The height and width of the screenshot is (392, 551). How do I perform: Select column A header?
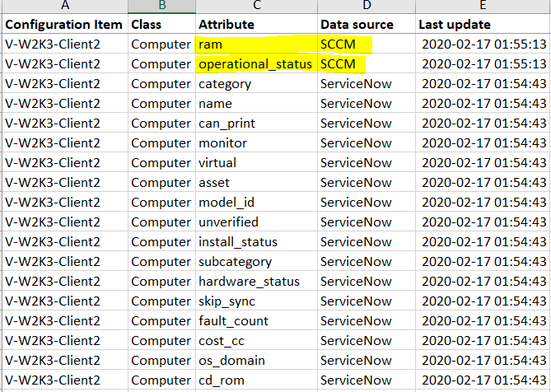65,6
